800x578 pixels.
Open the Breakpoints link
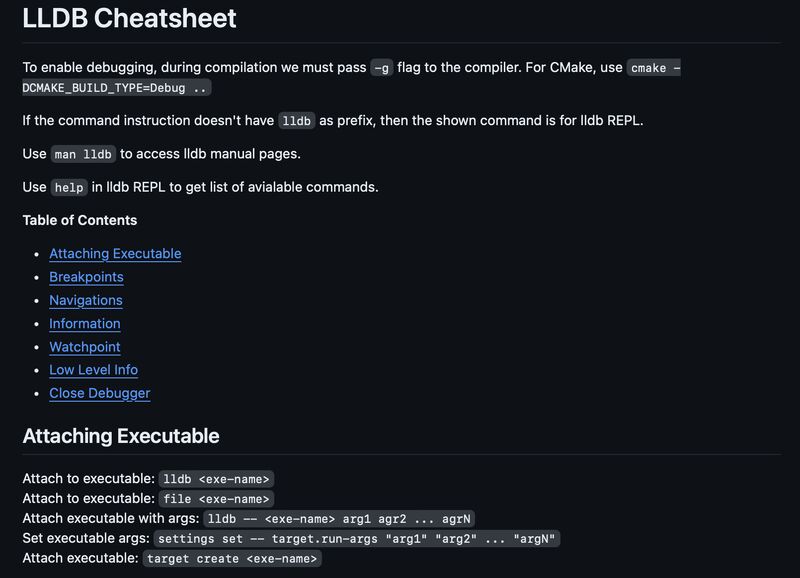pyautogui.click(x=86, y=277)
